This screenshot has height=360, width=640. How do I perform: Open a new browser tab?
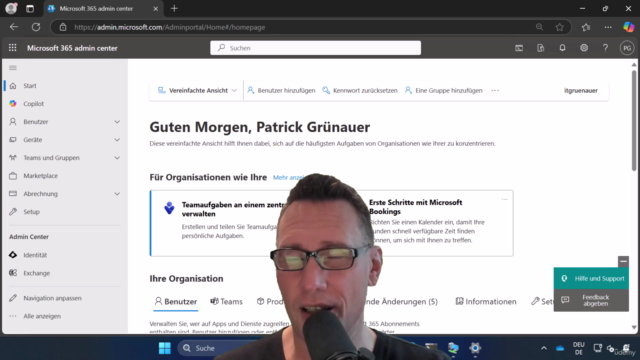[174, 9]
